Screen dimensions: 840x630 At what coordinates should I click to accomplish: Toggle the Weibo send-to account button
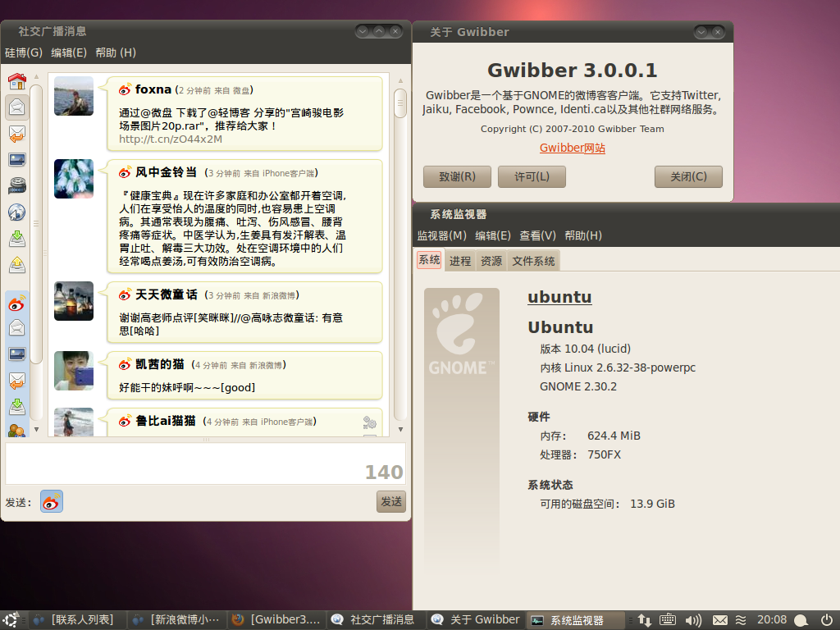(x=52, y=501)
